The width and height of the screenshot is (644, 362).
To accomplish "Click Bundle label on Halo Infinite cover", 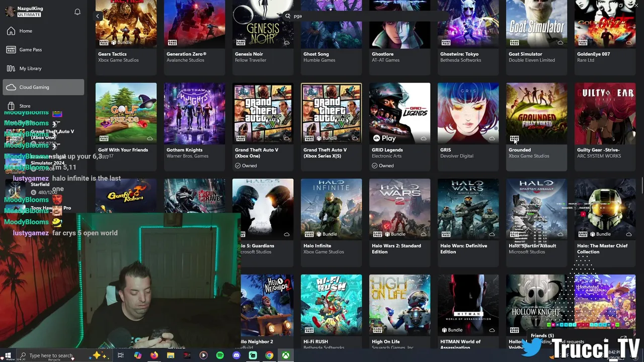I will coord(326,234).
